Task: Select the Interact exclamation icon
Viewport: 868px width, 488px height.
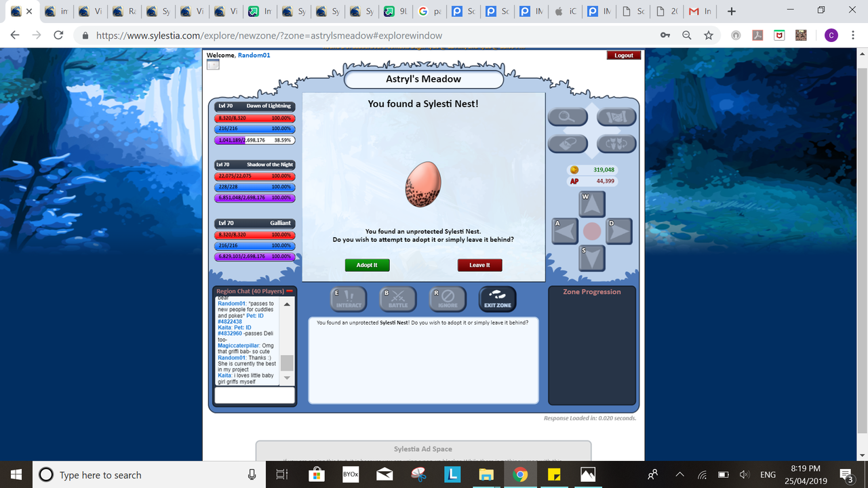Action: (x=348, y=298)
